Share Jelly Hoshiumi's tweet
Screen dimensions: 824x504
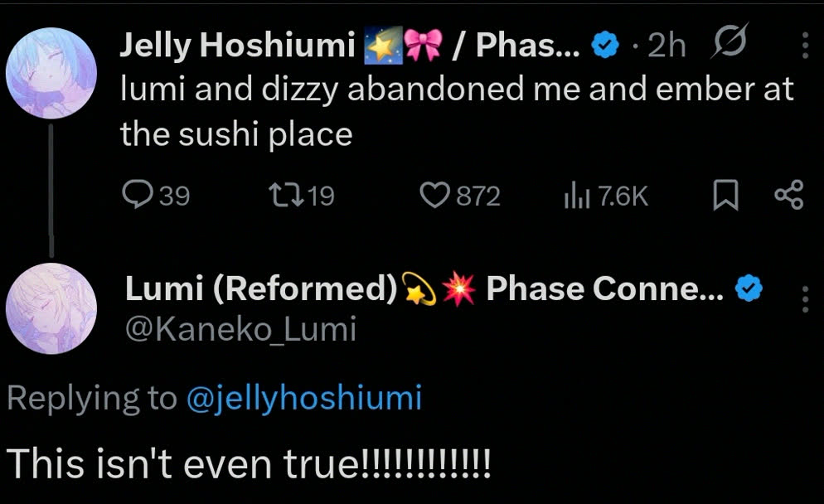[788, 195]
